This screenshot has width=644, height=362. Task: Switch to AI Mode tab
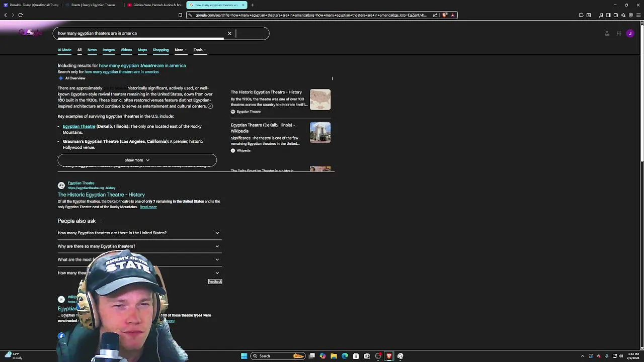point(64,50)
